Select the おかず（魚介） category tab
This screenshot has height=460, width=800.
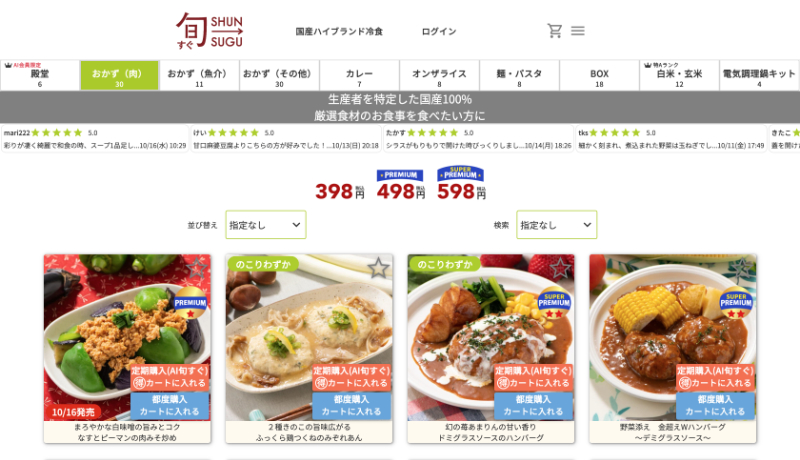199,75
